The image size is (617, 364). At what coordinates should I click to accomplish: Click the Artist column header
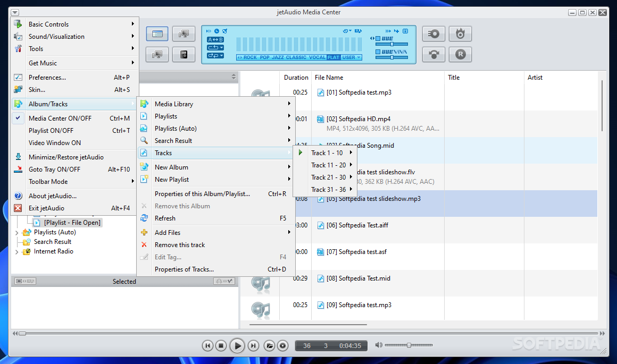[561, 78]
